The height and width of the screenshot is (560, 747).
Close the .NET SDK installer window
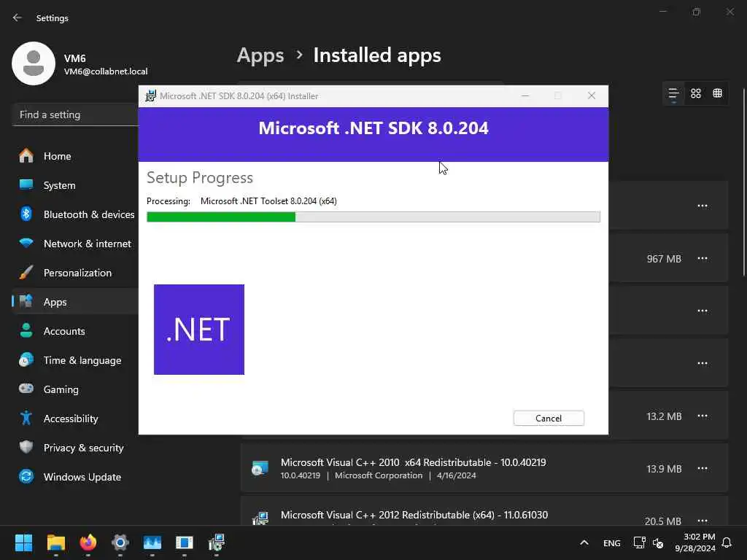(x=591, y=96)
